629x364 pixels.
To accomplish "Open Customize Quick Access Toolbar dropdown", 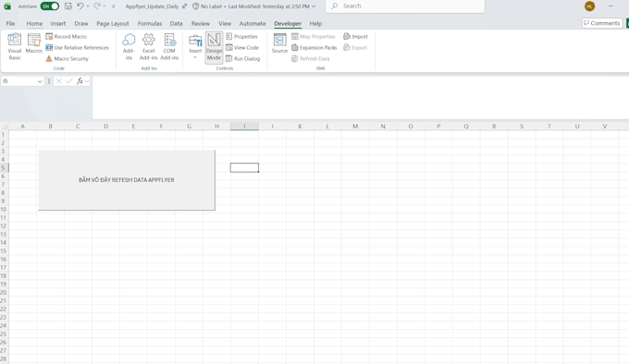I will pos(114,6).
